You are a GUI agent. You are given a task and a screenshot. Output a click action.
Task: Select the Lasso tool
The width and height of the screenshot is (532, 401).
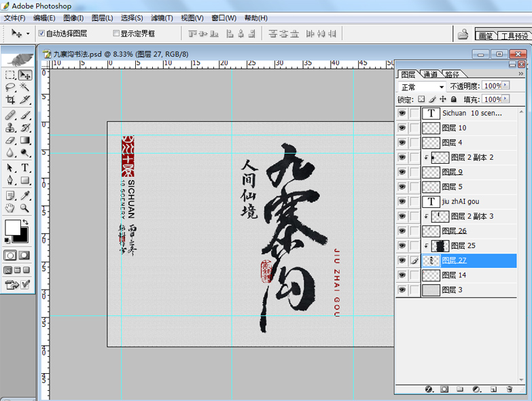[x=10, y=87]
